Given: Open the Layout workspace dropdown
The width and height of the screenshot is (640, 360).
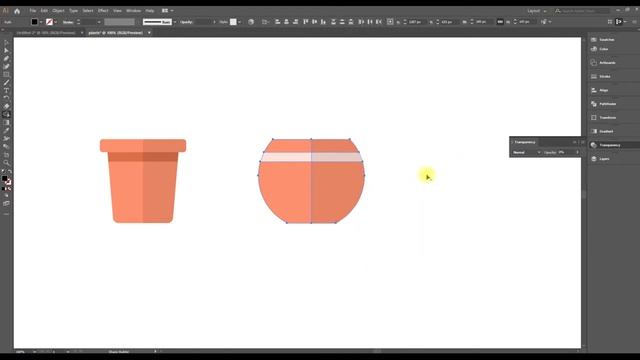Looking at the screenshot, I should point(537,11).
